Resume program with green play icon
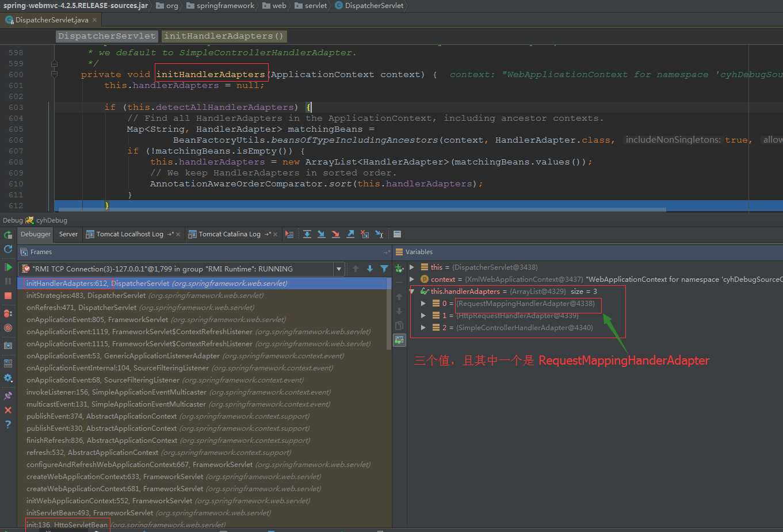 (x=8, y=267)
